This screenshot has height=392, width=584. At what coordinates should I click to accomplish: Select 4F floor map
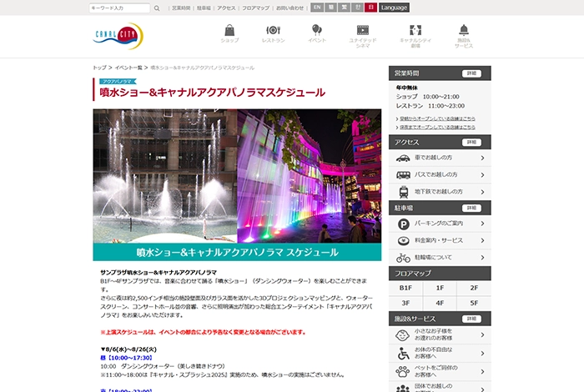(x=440, y=304)
